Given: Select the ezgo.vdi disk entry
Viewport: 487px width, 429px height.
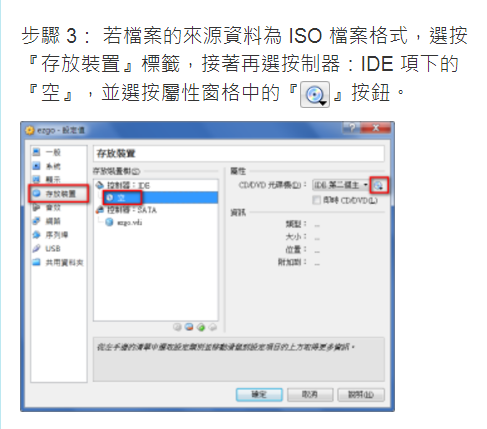Looking at the screenshot, I should (124, 222).
